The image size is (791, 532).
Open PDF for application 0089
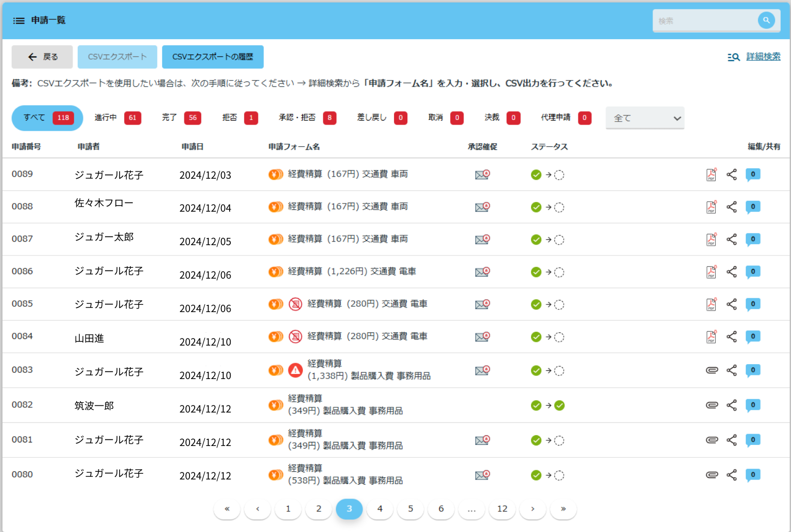pos(711,175)
